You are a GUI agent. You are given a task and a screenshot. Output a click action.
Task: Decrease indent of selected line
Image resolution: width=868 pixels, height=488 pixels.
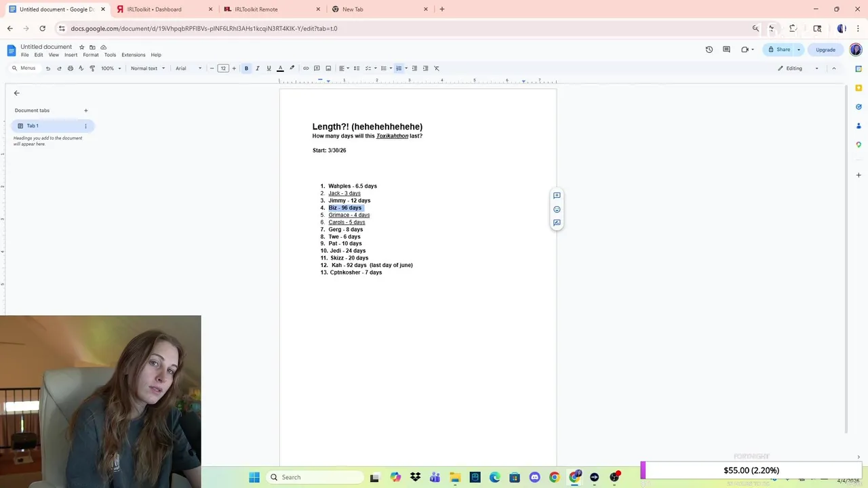[414, 68]
